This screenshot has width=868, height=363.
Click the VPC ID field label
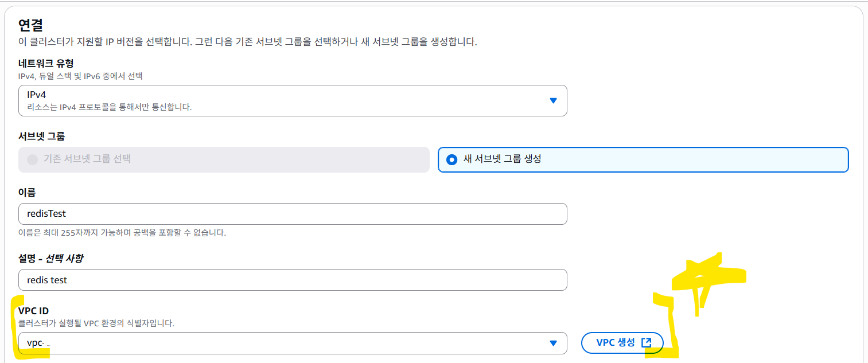(33, 311)
